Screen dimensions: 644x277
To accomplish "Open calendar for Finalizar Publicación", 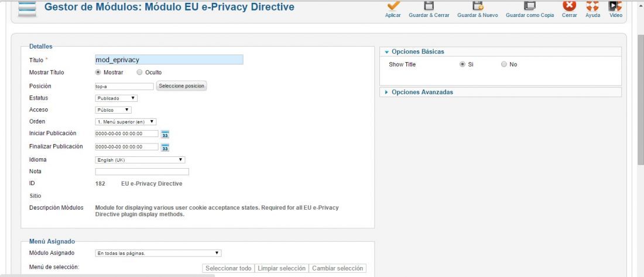I will (x=165, y=148).
